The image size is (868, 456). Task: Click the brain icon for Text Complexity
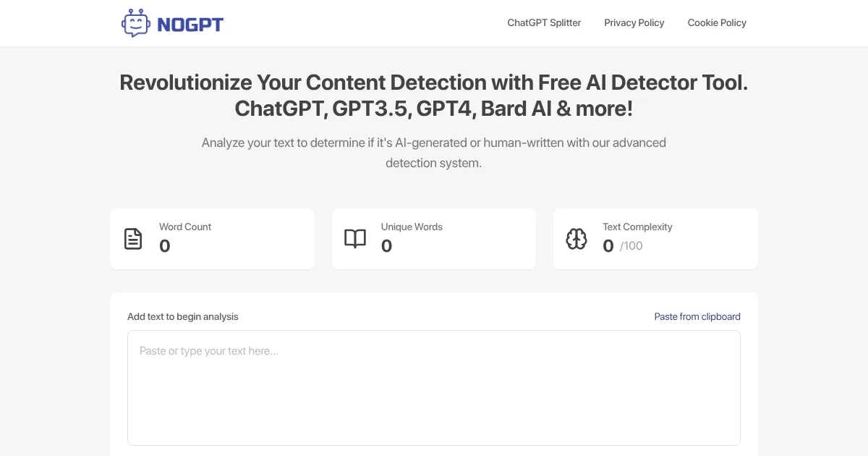coord(576,238)
